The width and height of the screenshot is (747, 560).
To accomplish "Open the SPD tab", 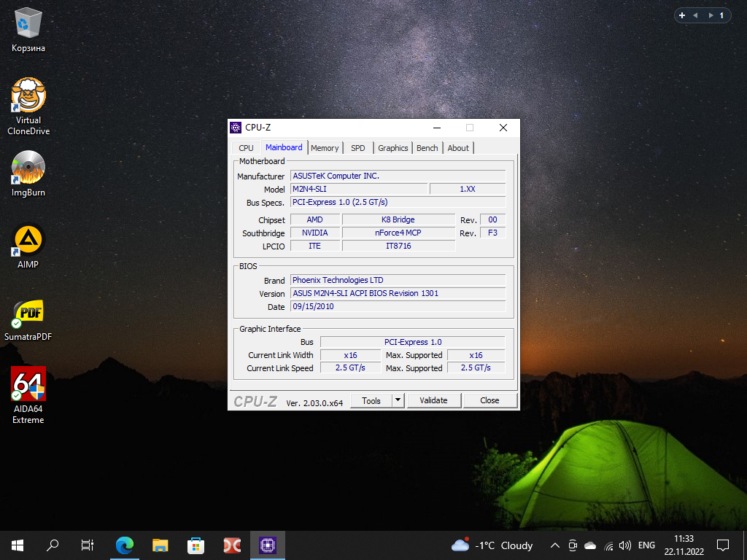I will pos(357,148).
